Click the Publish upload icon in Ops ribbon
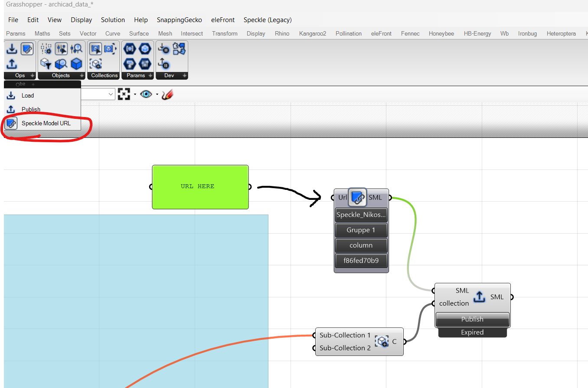 click(11, 64)
